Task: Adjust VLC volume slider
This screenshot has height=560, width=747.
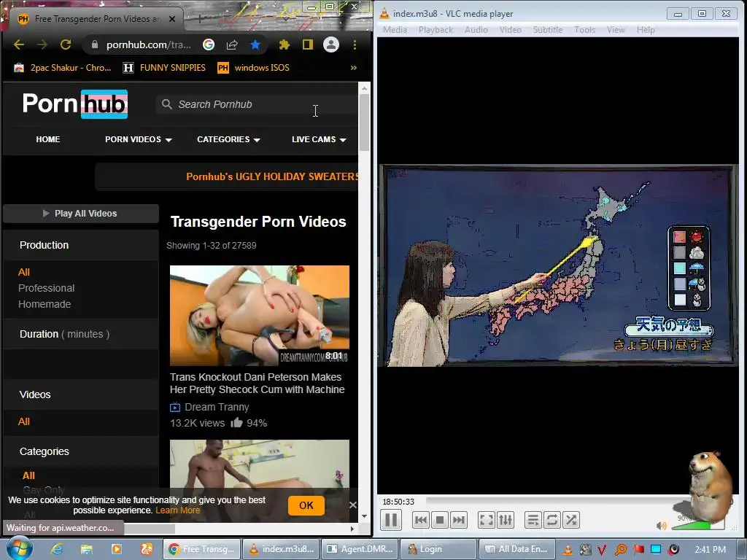Action: pyautogui.click(x=697, y=525)
